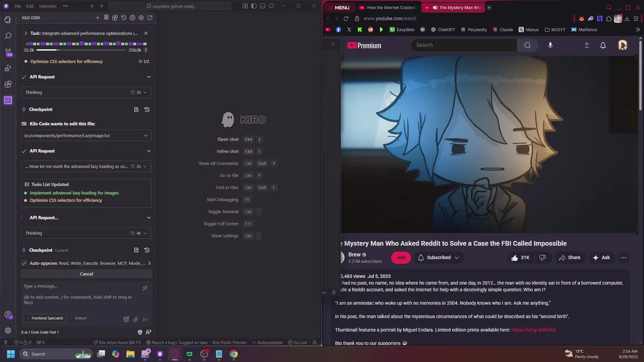Open the Search view in the Kiro activity bar
Viewport: 644px width, 362px height.
(x=8, y=36)
